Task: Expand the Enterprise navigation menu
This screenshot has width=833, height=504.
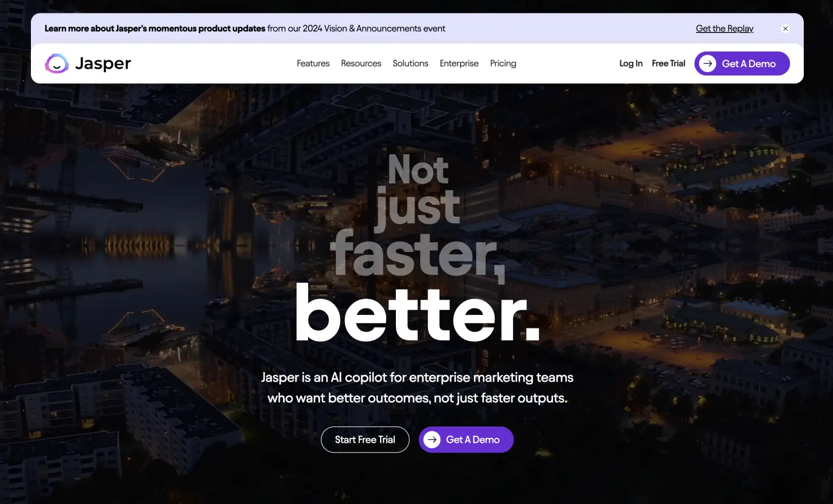Action: (x=459, y=63)
